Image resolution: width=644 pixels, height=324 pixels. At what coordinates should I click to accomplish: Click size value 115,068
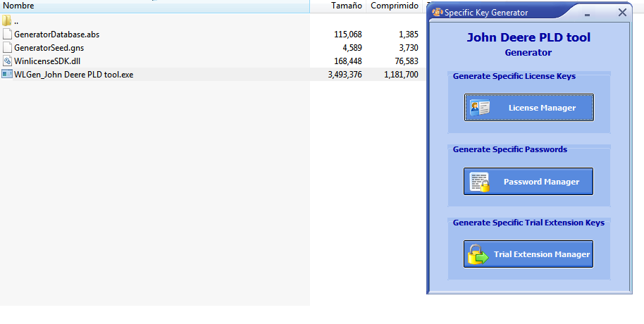pyautogui.click(x=348, y=35)
